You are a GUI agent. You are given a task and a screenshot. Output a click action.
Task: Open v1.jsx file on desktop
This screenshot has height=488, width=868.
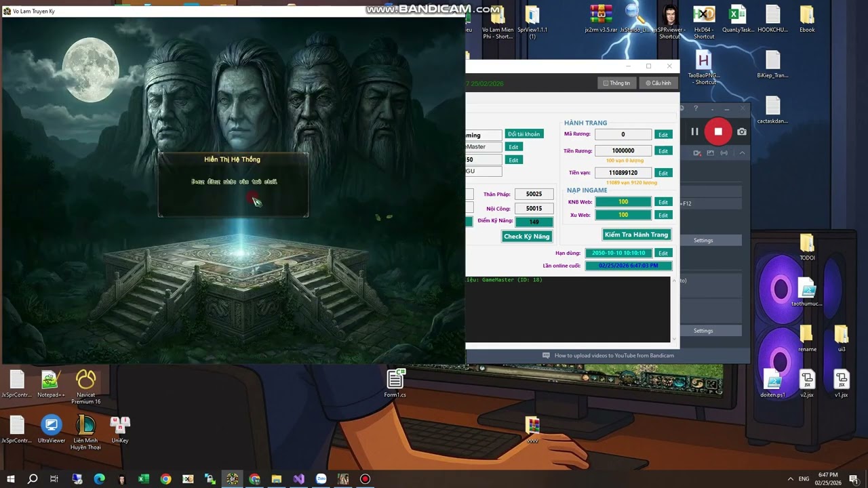pos(841,384)
